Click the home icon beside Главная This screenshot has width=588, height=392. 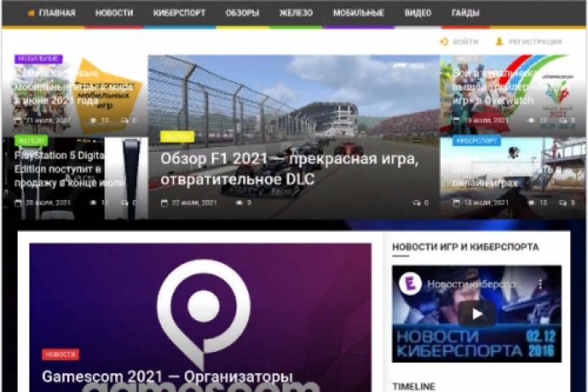coord(31,13)
